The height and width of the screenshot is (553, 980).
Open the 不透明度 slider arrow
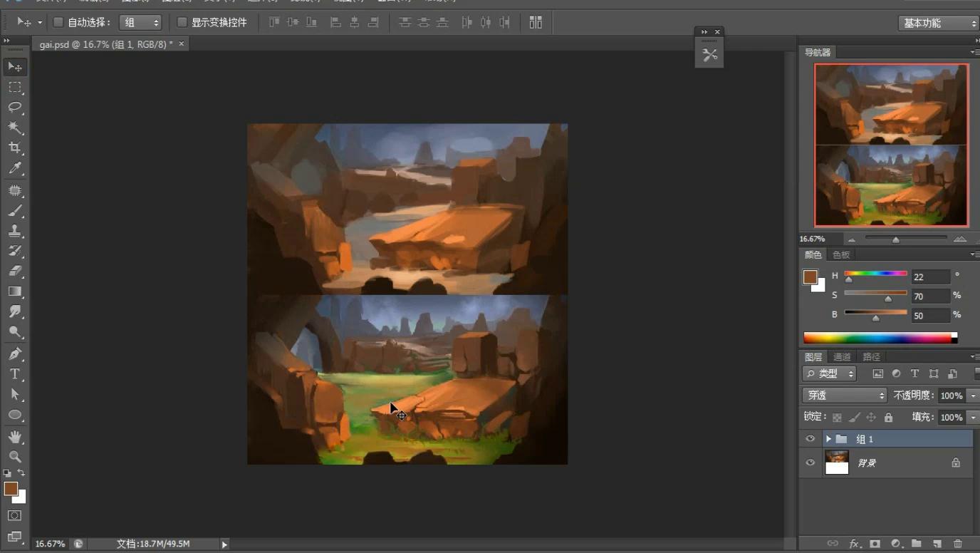pyautogui.click(x=973, y=396)
